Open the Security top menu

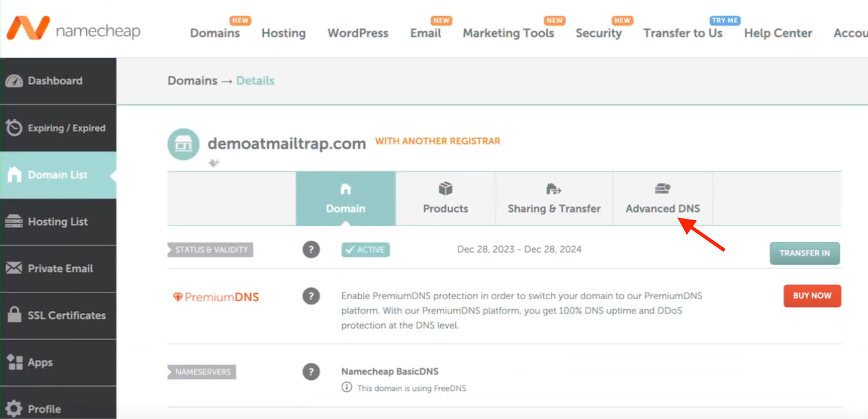[599, 33]
